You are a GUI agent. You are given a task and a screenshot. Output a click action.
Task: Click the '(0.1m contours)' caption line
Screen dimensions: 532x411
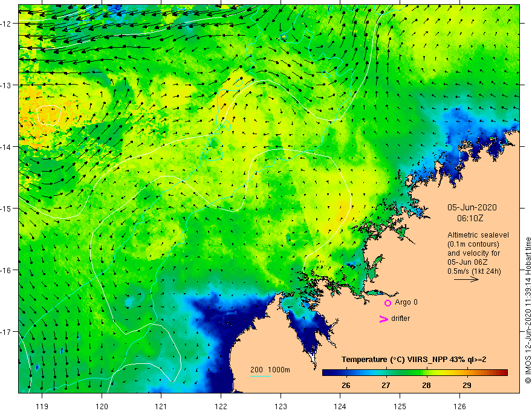473,244
